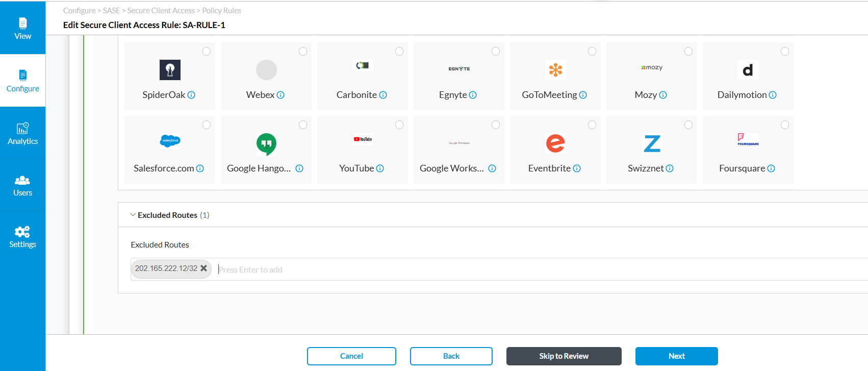Select the Eventbrite radio button
This screenshot has height=371, width=868.
pos(592,125)
